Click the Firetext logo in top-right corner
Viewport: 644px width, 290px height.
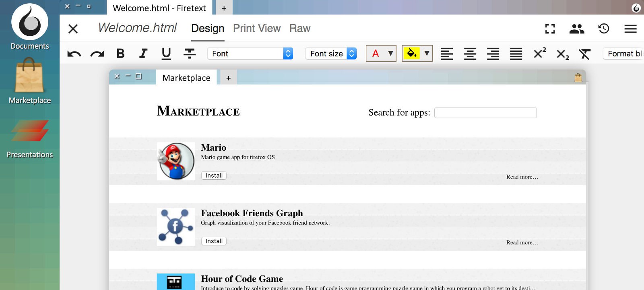tap(636, 8)
